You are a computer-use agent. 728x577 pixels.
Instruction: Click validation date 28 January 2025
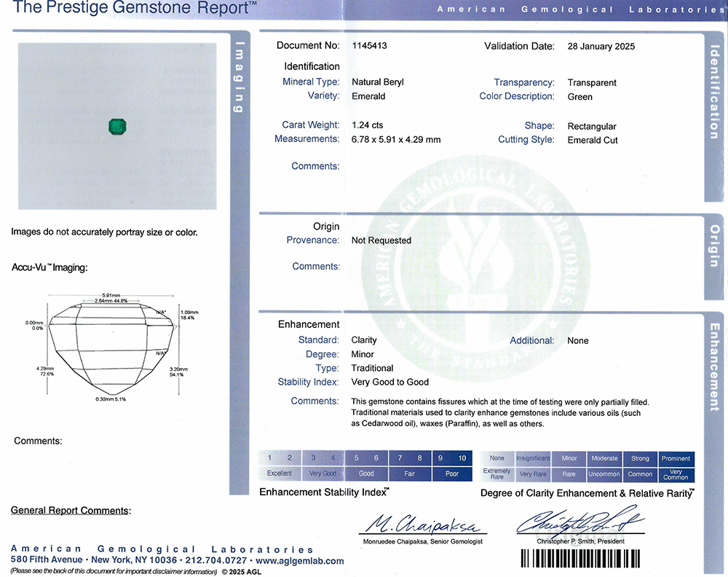pos(601,47)
